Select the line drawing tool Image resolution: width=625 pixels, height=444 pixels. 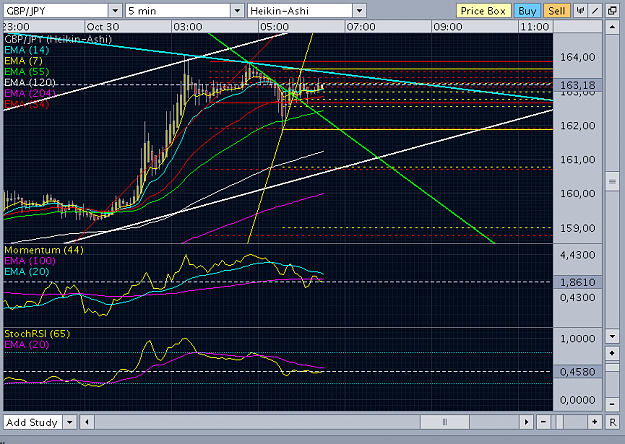coord(595,11)
